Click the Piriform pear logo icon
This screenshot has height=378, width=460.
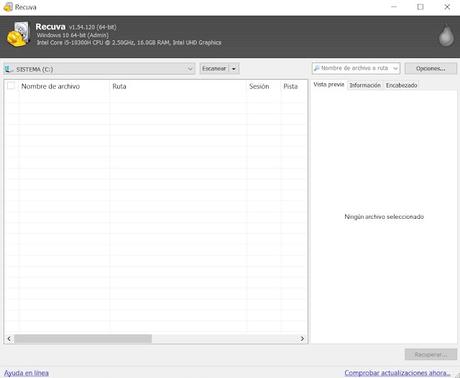pyautogui.click(x=446, y=36)
